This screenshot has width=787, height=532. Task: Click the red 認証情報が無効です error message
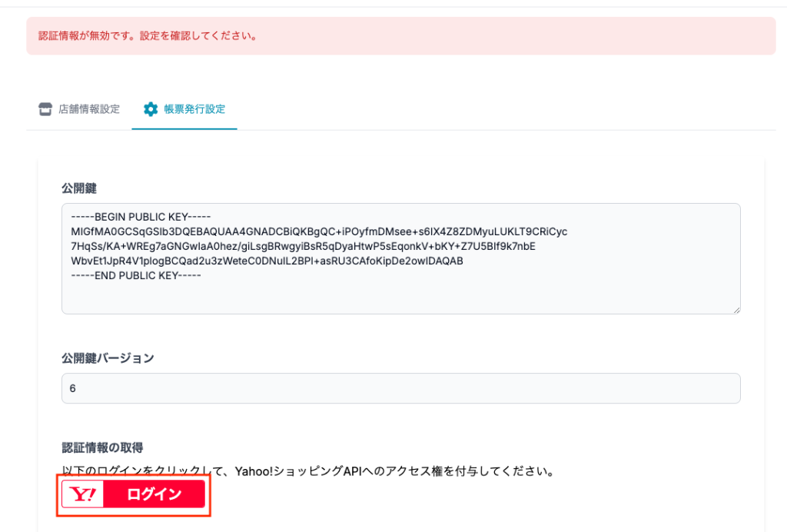tap(147, 36)
